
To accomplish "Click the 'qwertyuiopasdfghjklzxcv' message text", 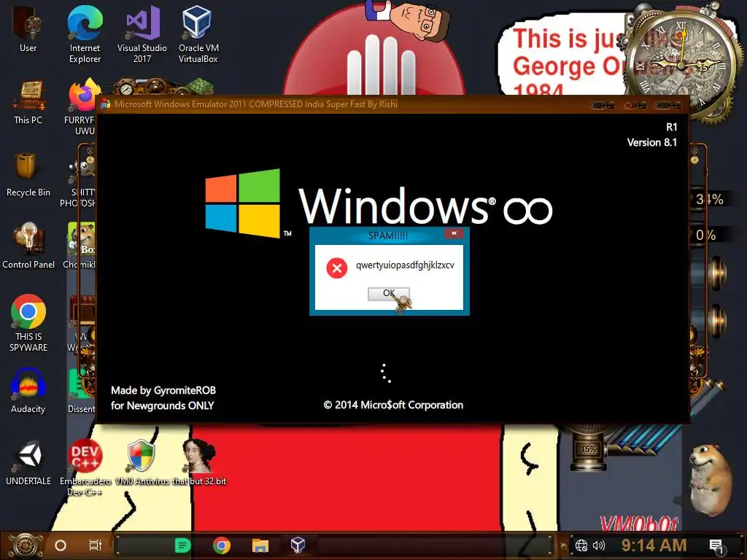I will point(405,265).
